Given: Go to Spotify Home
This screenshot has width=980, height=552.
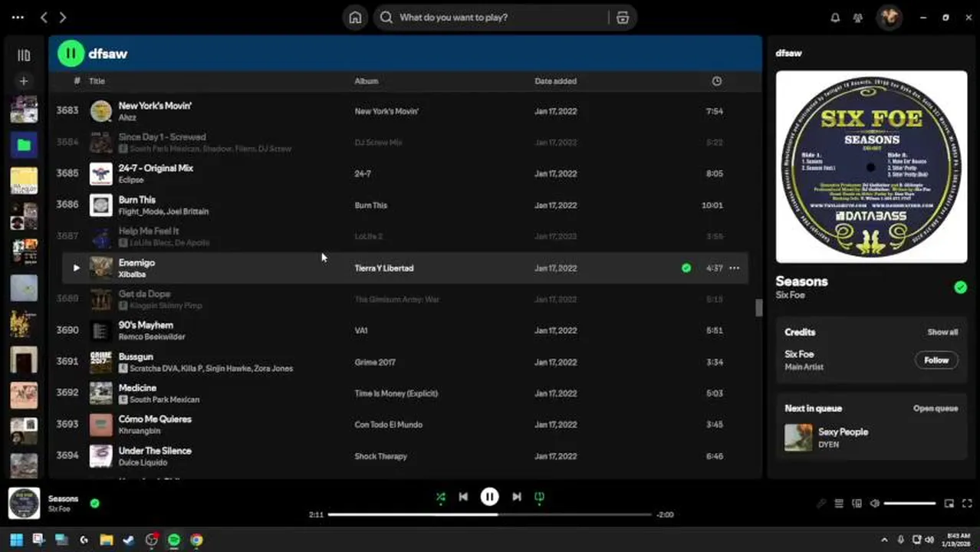Looking at the screenshot, I should pyautogui.click(x=355, y=18).
